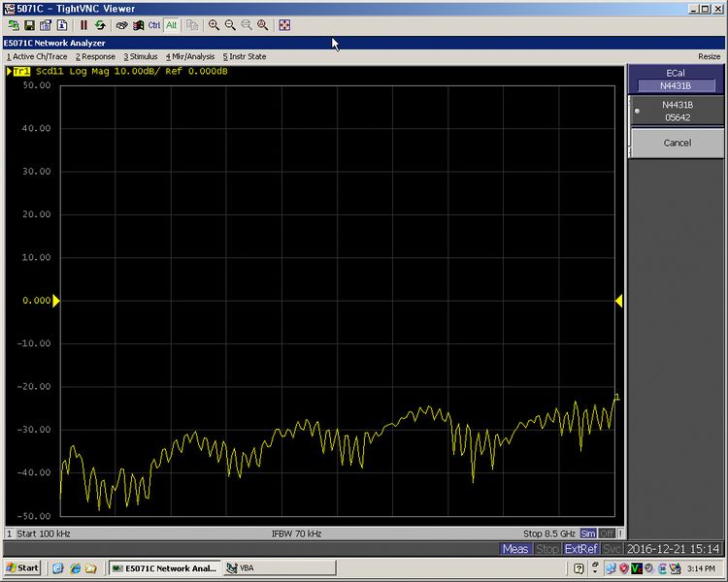Switch viewer to full-screen mode
728x582 pixels.
(284, 25)
